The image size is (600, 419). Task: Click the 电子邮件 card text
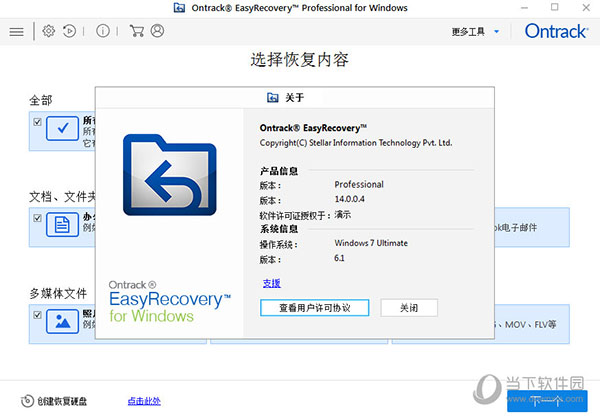click(515, 228)
